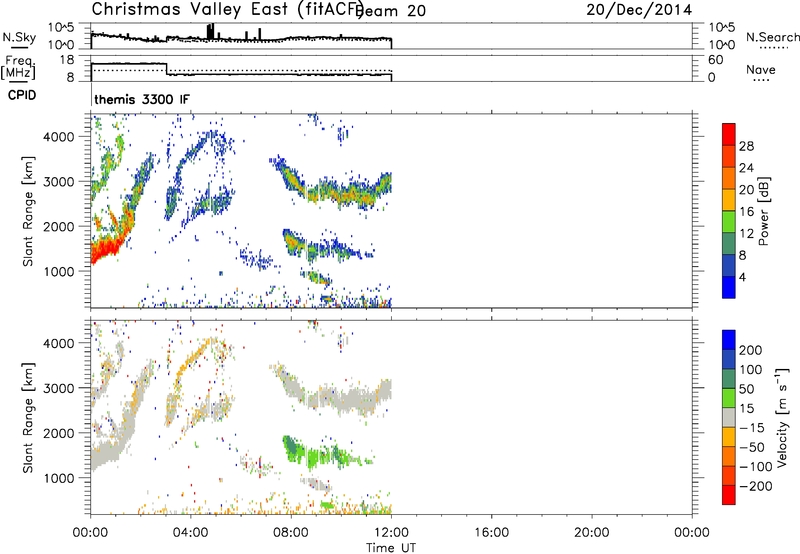Screen dimensions: 800x554
Task: Click the N.Search legend label
Action: tap(773, 37)
